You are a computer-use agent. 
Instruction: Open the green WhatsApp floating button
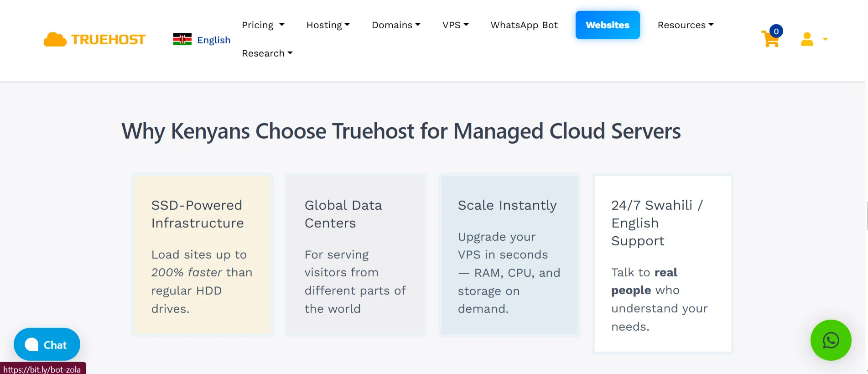tap(831, 340)
